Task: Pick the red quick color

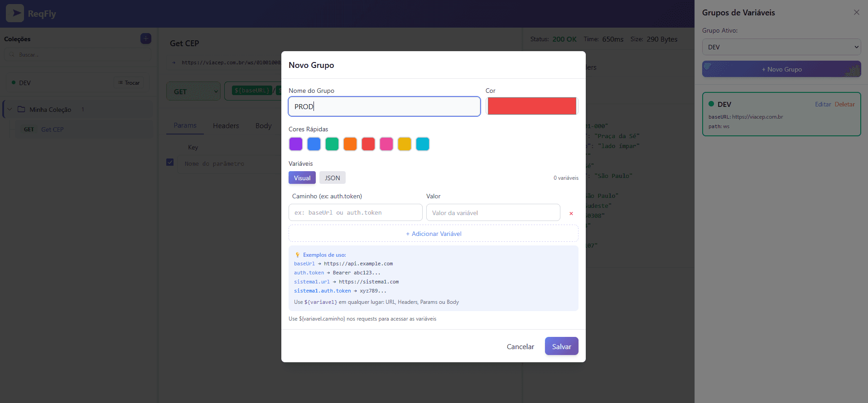Action: [368, 144]
